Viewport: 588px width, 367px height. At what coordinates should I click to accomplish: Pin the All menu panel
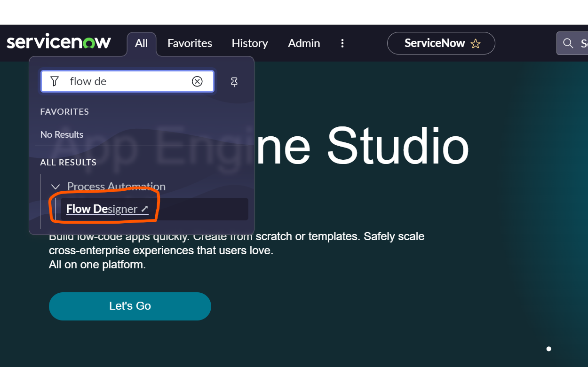point(234,82)
